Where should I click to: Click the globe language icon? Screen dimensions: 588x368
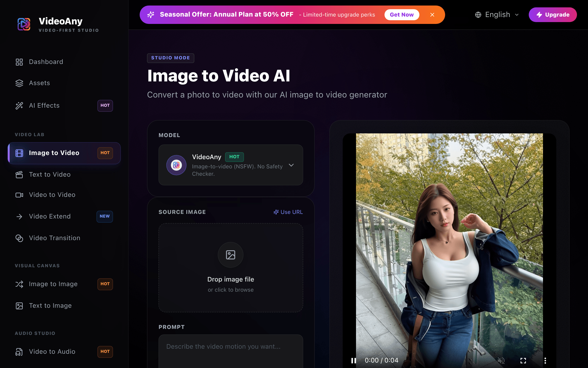point(478,15)
